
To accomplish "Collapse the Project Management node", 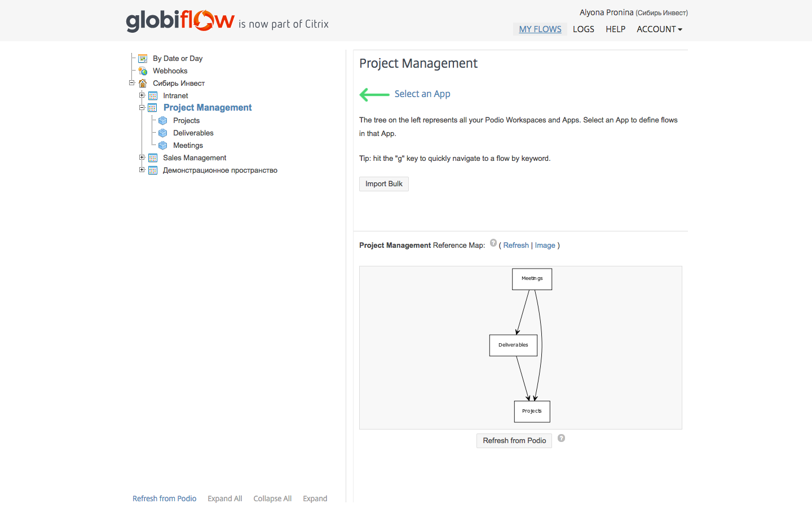I will (x=142, y=107).
